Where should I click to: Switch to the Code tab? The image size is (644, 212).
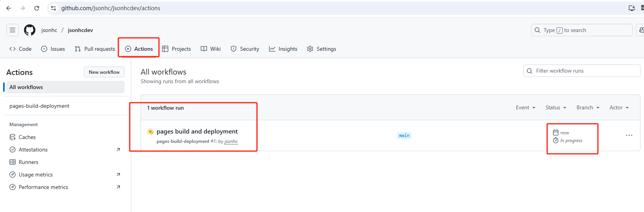(20, 49)
